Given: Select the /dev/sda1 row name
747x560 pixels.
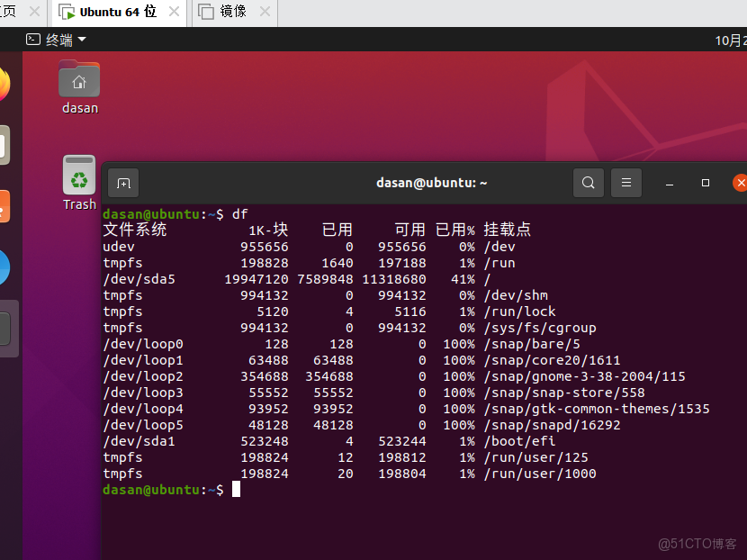Looking at the screenshot, I should [139, 441].
